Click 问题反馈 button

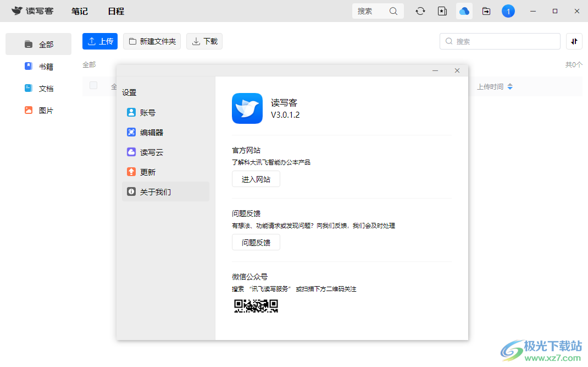[x=256, y=242]
